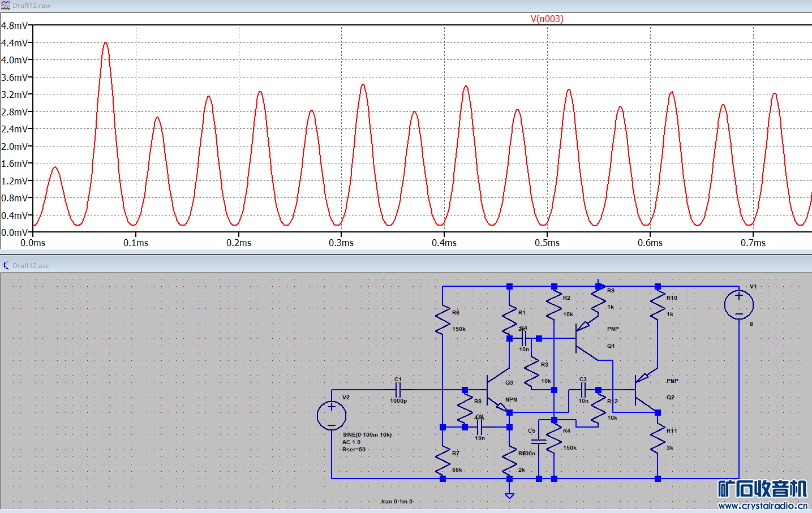812x513 pixels.
Task: Select the R6 resistor symbol
Action: [442, 320]
